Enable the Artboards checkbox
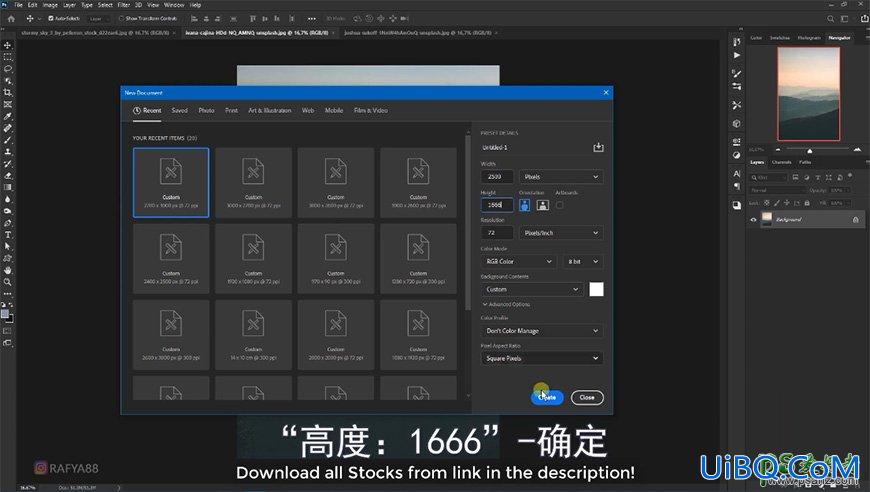The height and width of the screenshot is (492, 870). (559, 205)
